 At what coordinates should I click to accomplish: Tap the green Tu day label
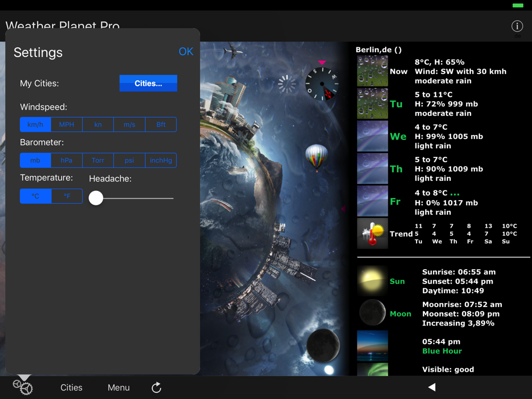point(396,104)
